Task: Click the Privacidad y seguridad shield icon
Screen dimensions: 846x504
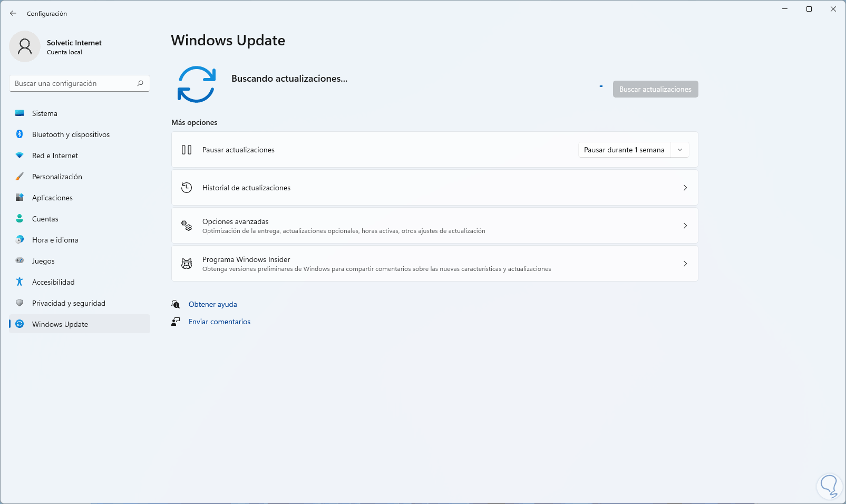Action: point(20,303)
